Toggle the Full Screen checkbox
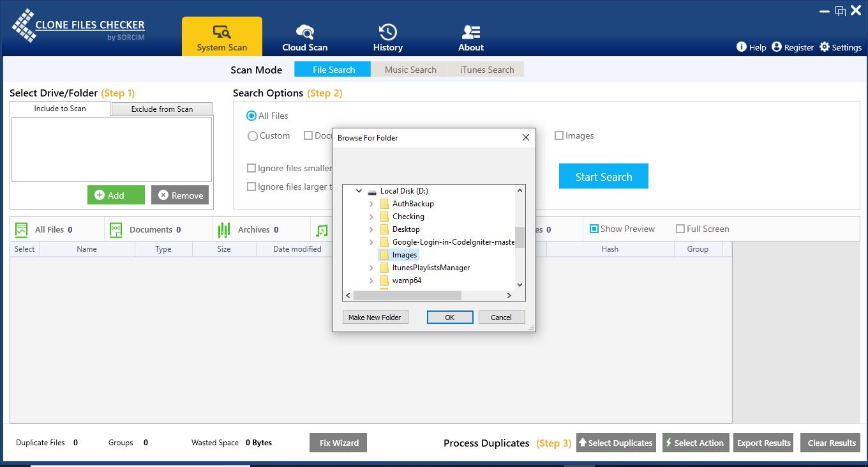Viewport: 868px width, 467px height. (680, 229)
